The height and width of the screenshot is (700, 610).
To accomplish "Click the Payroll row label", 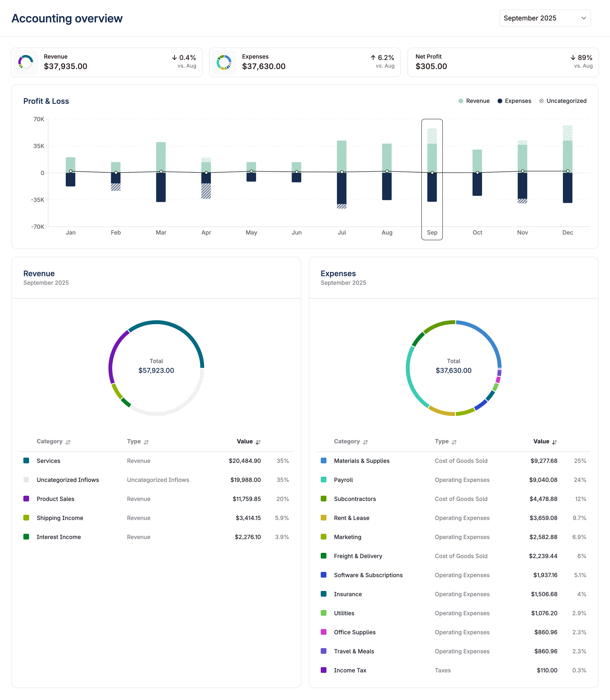I will pos(343,480).
